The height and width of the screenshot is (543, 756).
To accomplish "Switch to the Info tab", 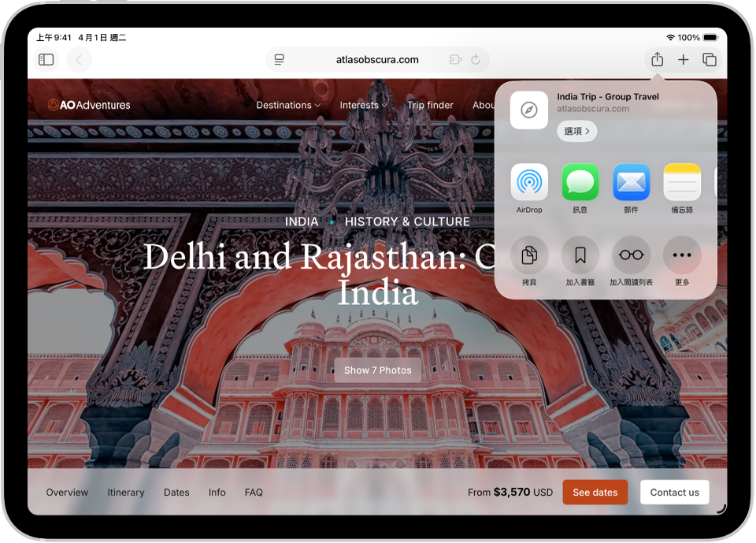I will coord(217,493).
